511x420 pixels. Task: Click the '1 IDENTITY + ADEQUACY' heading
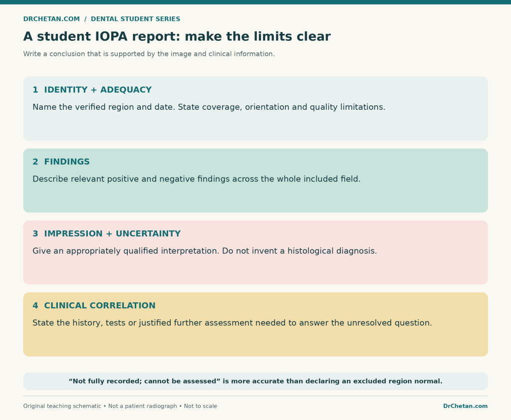click(x=92, y=90)
